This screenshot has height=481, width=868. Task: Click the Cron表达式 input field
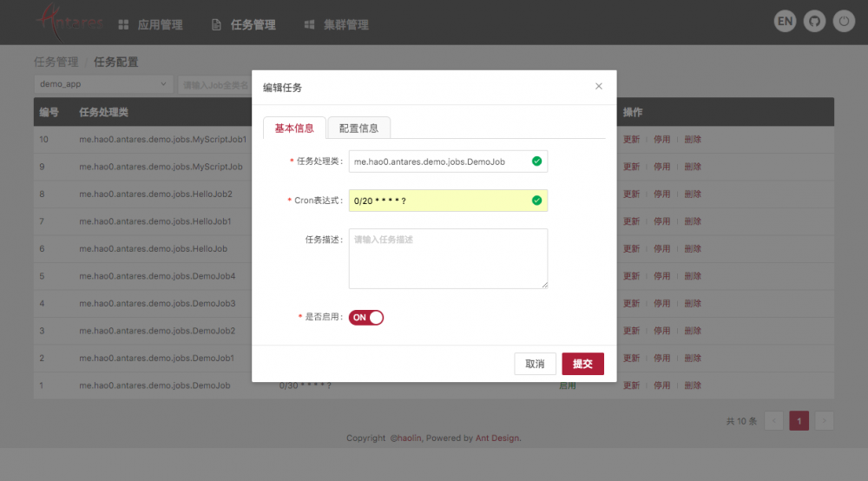click(x=448, y=201)
